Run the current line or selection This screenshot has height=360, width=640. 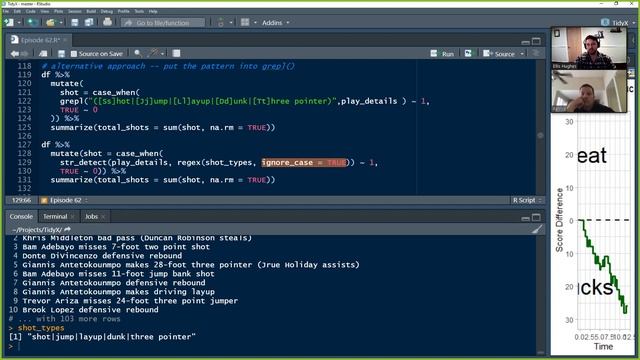[x=442, y=53]
